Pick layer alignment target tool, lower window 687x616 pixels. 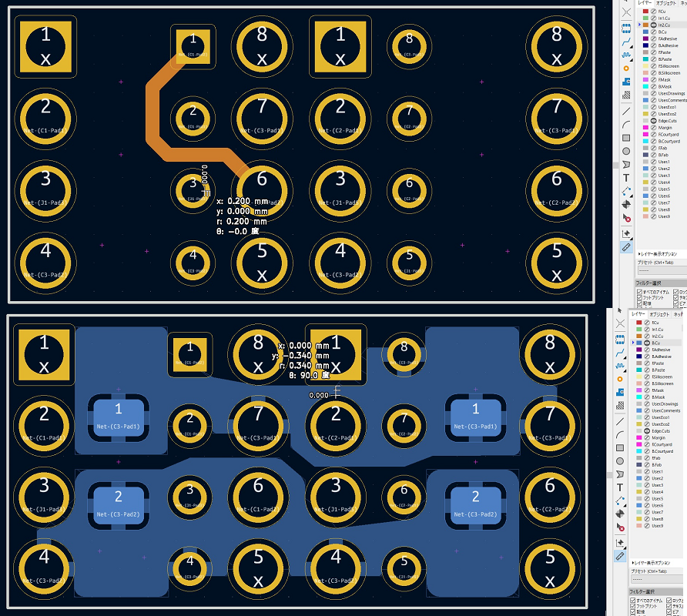620,514
